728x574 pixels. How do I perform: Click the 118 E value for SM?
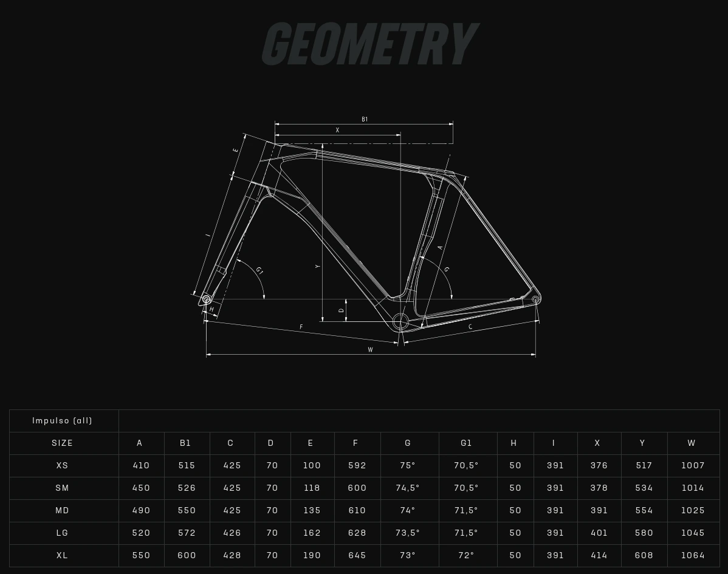[311, 488]
